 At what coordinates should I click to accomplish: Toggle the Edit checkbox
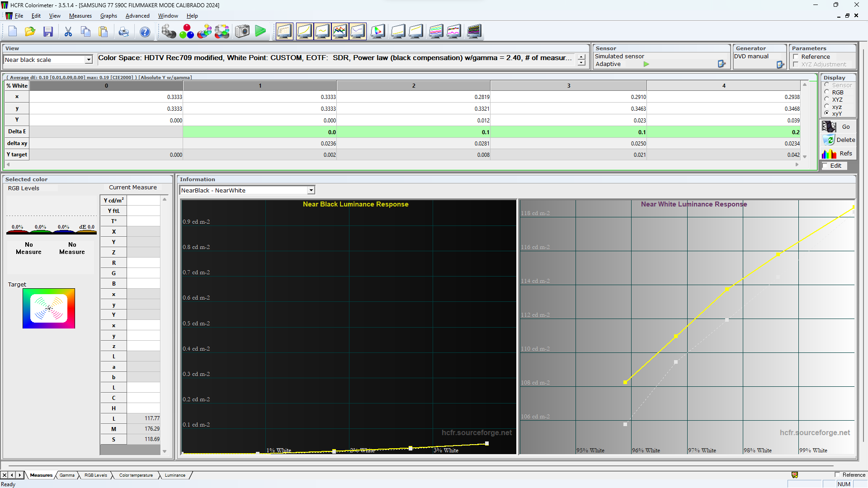click(x=825, y=166)
